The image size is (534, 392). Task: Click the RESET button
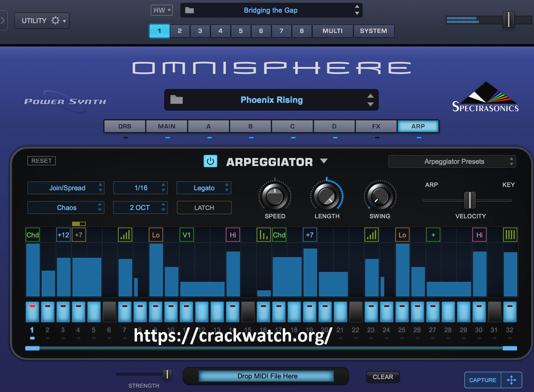pyautogui.click(x=42, y=161)
